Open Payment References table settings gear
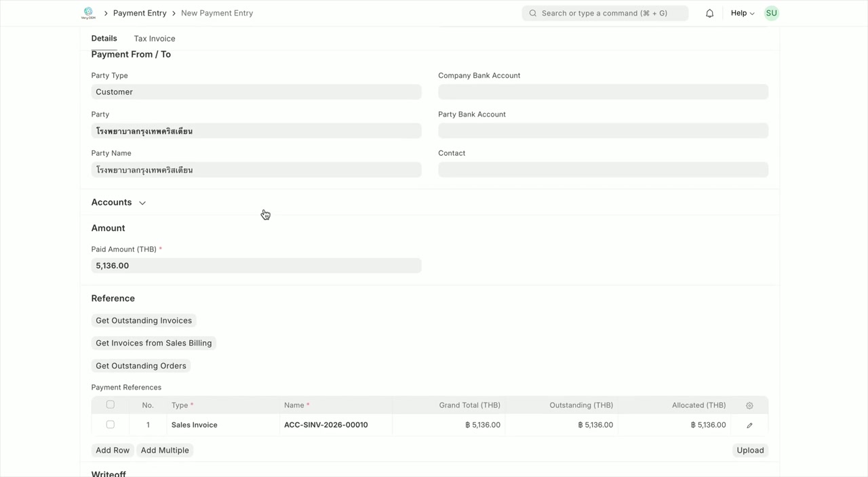The image size is (868, 477). pyautogui.click(x=749, y=405)
